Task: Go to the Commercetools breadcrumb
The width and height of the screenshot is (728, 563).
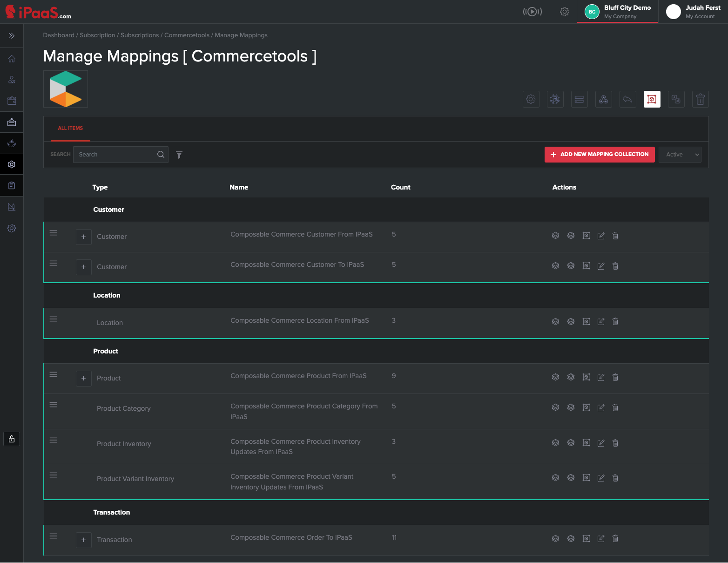Action: tap(187, 35)
